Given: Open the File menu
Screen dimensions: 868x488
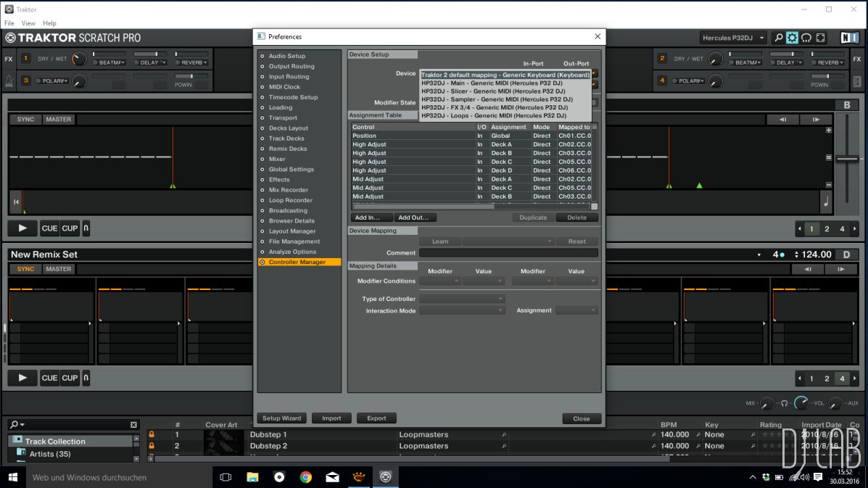Looking at the screenshot, I should [x=9, y=23].
